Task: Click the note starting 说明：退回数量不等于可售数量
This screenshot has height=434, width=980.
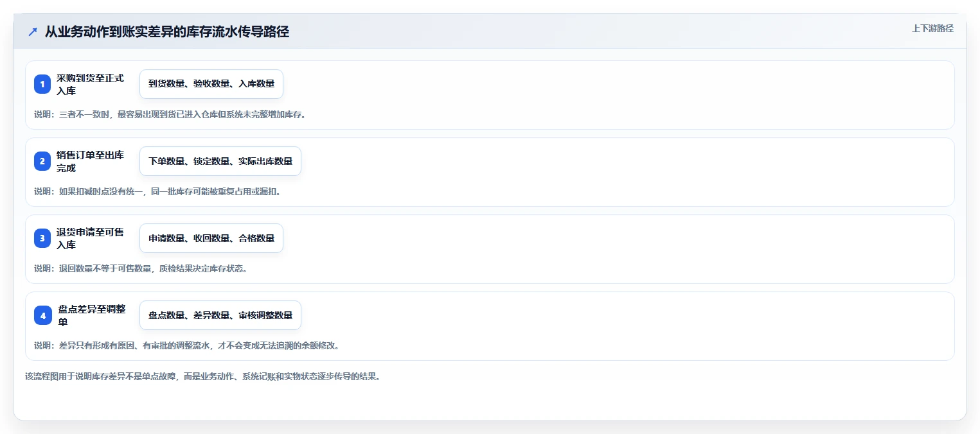Action: (141, 268)
